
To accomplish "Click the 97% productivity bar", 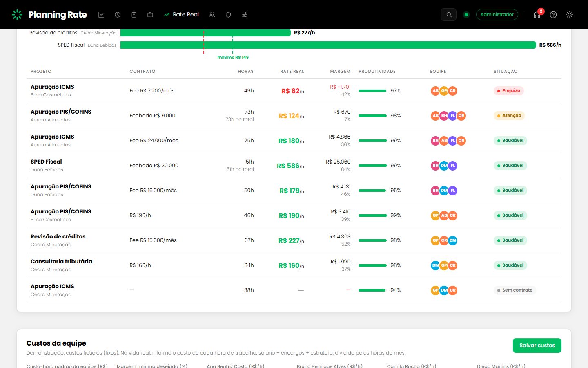I will click(x=372, y=91).
